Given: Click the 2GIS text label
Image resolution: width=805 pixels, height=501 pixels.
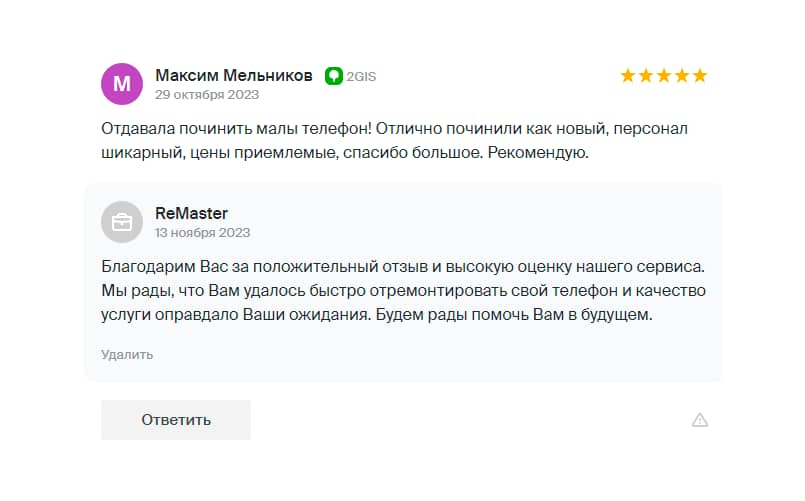Looking at the screenshot, I should pos(361,76).
